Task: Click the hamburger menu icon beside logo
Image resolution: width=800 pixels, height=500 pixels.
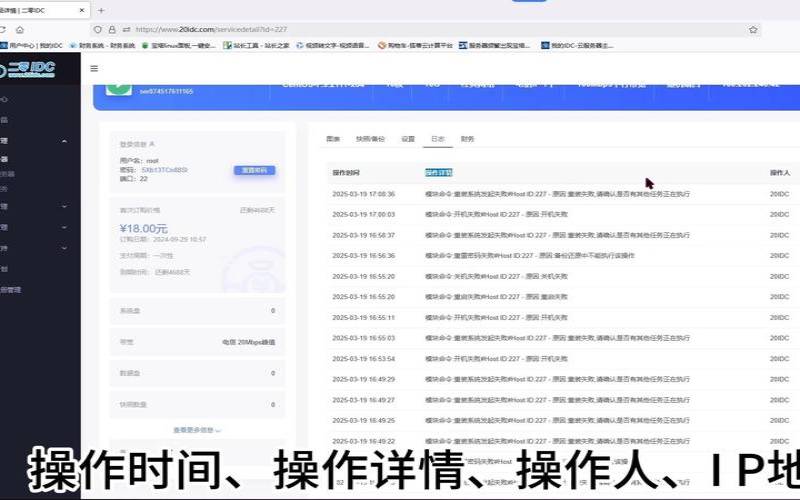Action: [x=94, y=69]
